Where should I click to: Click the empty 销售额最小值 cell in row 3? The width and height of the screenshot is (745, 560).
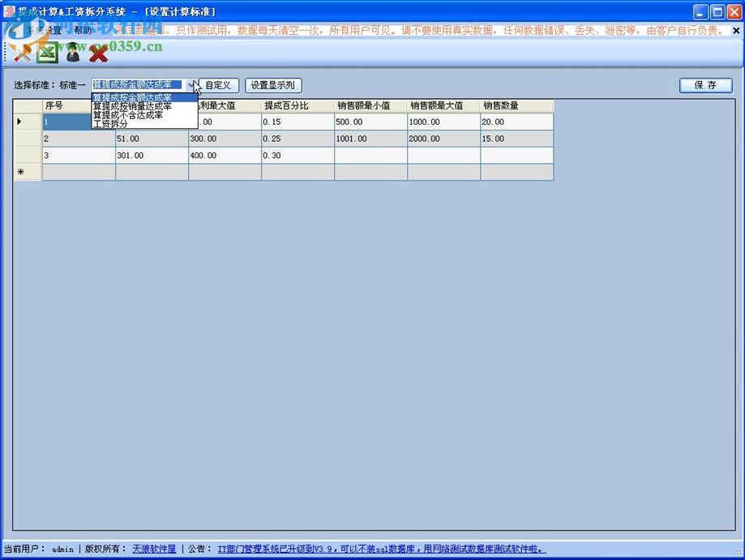tap(371, 156)
